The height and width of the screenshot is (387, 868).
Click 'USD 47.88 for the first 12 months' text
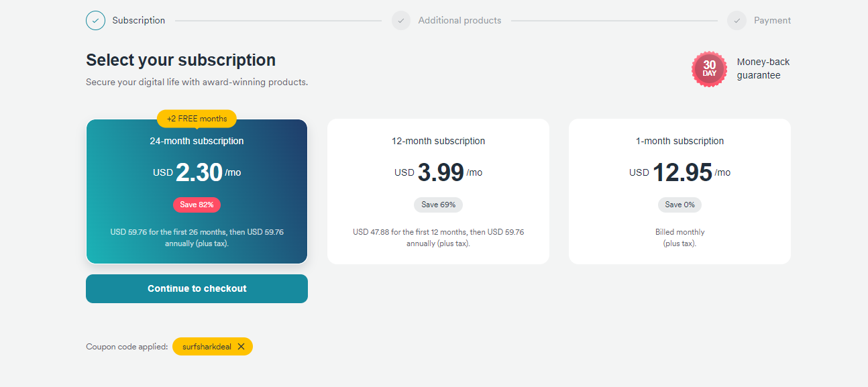(x=438, y=237)
